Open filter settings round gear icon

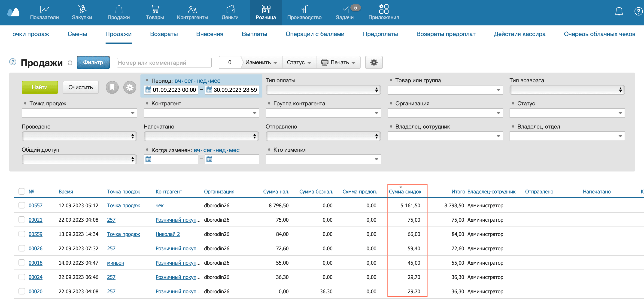(130, 87)
